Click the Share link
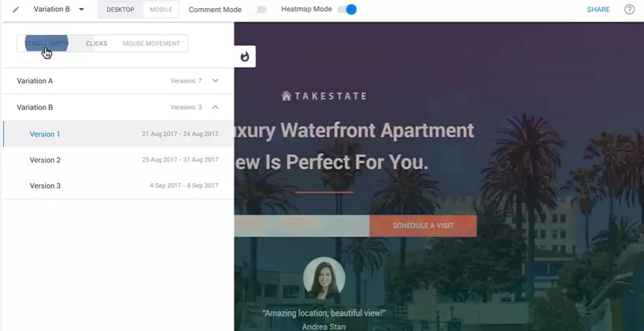 [x=598, y=10]
